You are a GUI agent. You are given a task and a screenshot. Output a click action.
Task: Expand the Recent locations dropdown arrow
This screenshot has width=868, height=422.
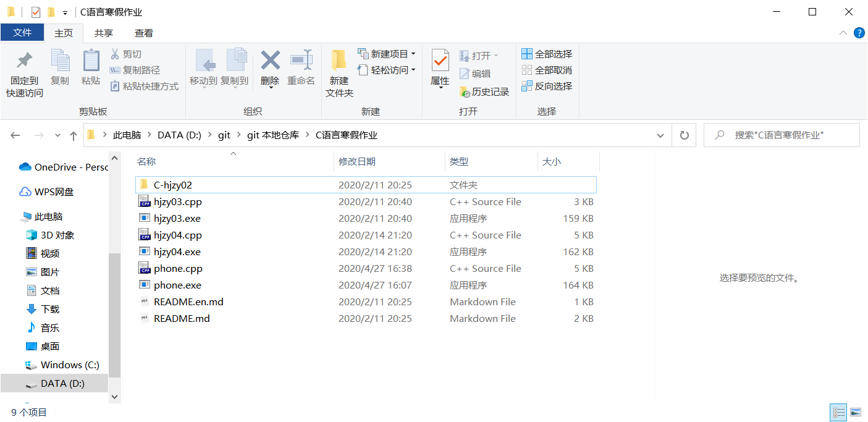click(x=57, y=135)
